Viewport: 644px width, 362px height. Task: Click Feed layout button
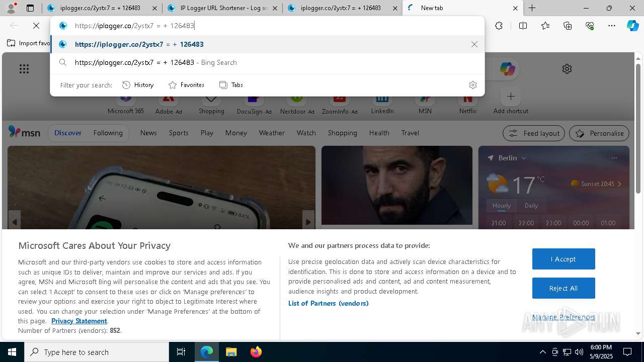(x=534, y=133)
